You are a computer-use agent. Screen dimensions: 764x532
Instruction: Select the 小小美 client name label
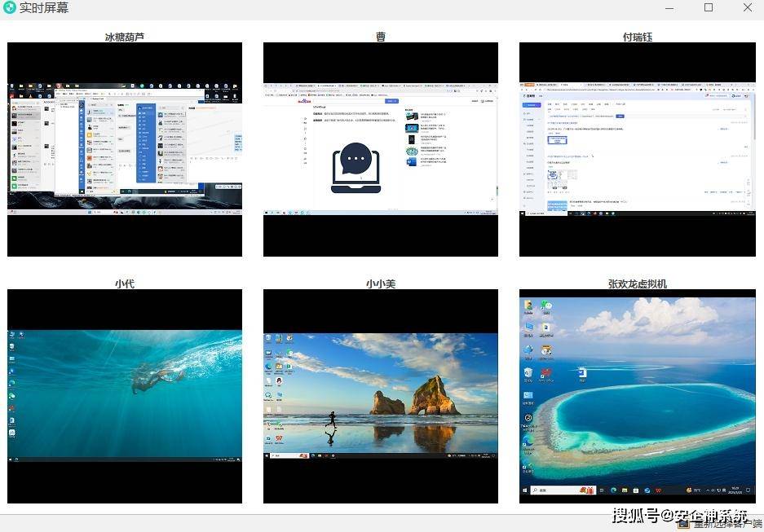(x=381, y=284)
